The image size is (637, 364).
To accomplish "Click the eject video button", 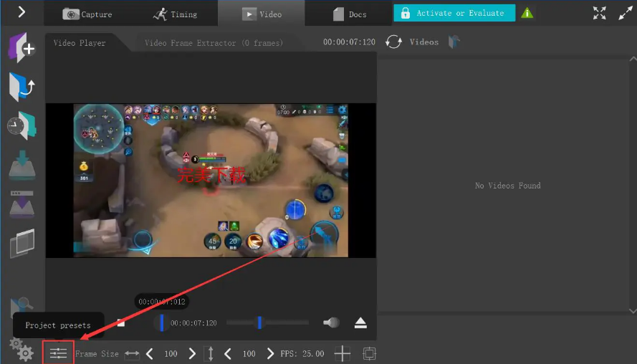I will (x=360, y=323).
